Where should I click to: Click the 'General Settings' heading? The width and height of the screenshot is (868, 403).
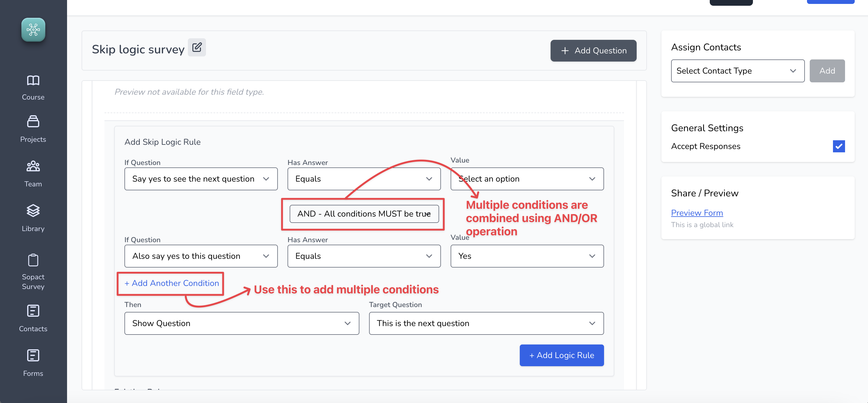tap(707, 128)
